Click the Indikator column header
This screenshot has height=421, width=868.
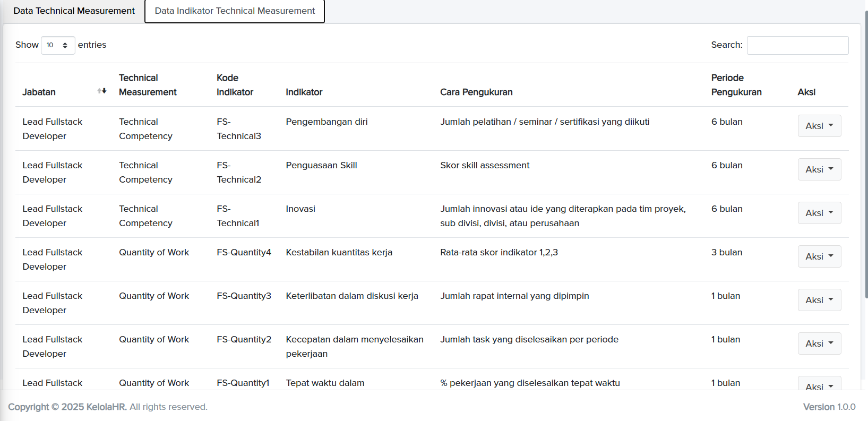tap(304, 92)
